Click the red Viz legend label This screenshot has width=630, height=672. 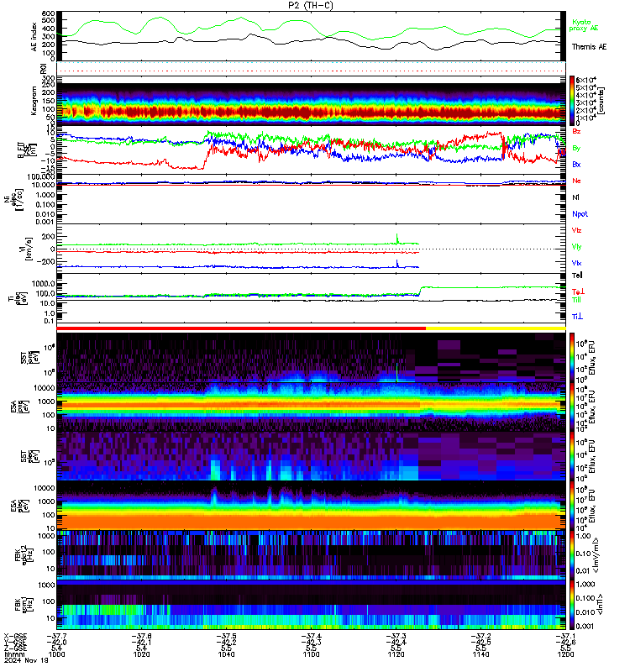tap(576, 230)
